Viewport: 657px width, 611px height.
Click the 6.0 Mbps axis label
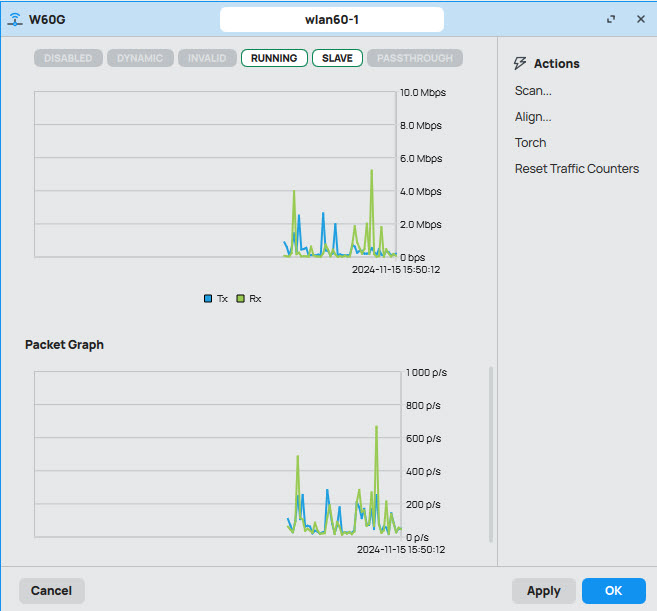pyautogui.click(x=421, y=159)
